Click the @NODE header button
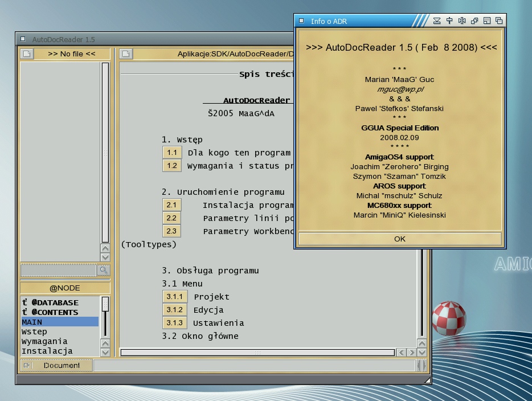 [x=65, y=288]
